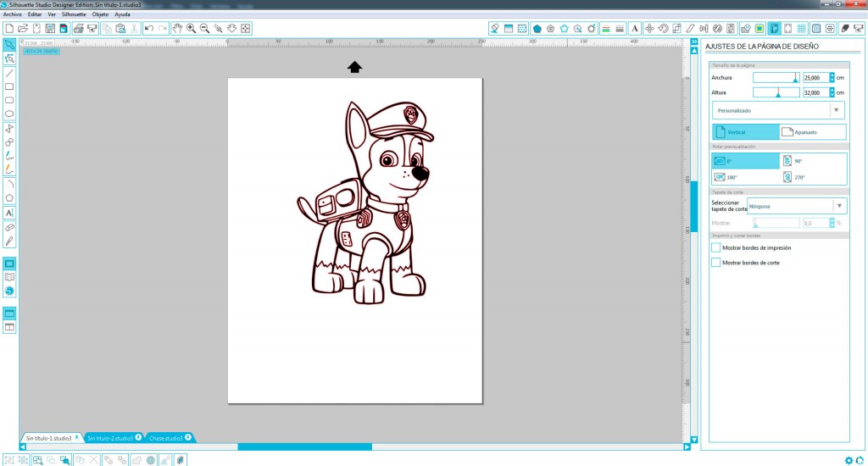This screenshot has width=868, height=466.
Task: Open the Silhouette Store icon in left sidebar
Action: click(9, 291)
